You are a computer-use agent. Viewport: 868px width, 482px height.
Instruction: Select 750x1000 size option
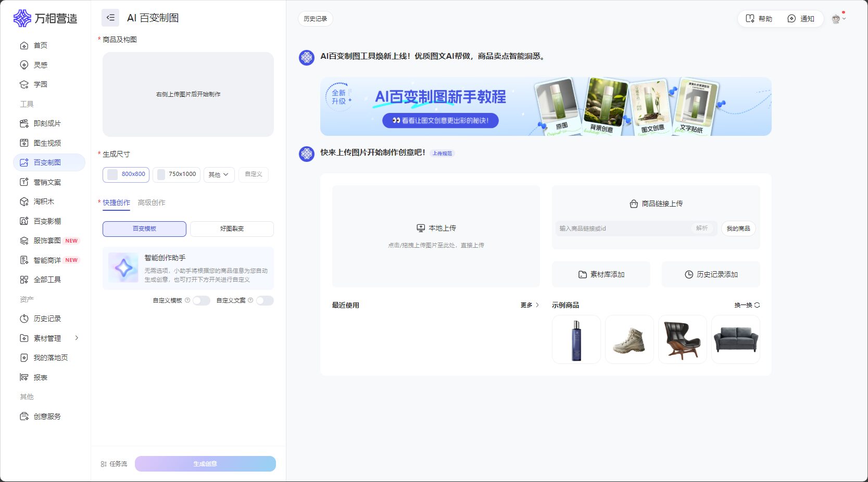[x=176, y=175]
